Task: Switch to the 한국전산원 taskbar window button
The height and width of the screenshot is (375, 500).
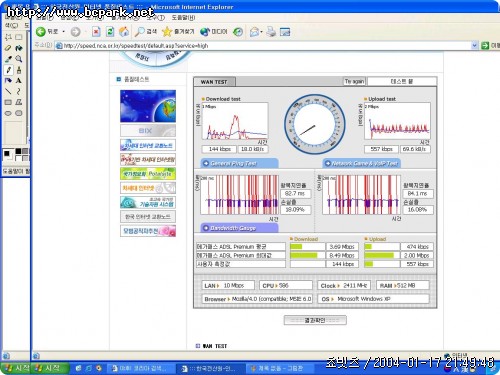Action: pos(211,368)
